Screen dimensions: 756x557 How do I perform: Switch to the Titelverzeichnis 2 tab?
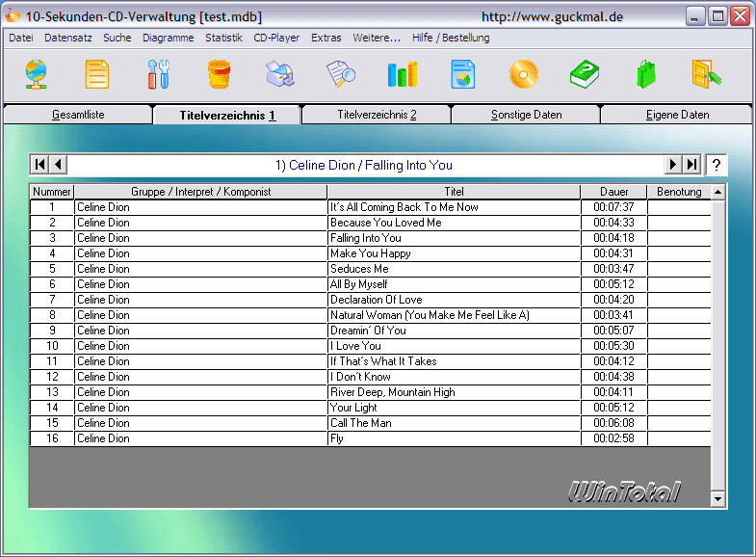(x=377, y=115)
